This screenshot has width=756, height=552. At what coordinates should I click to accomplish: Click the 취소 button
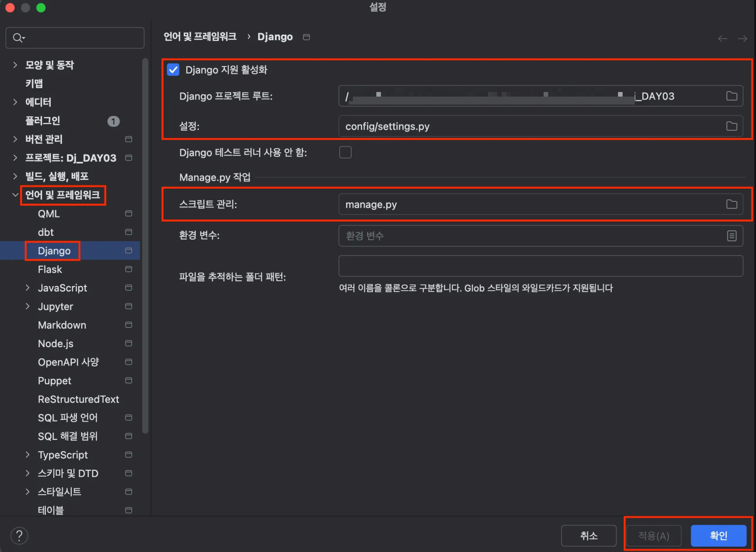pyautogui.click(x=589, y=536)
